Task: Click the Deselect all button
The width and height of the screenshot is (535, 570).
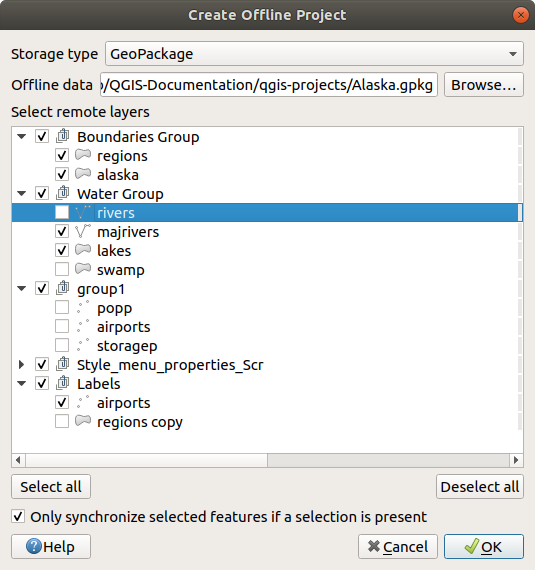Action: pos(480,487)
